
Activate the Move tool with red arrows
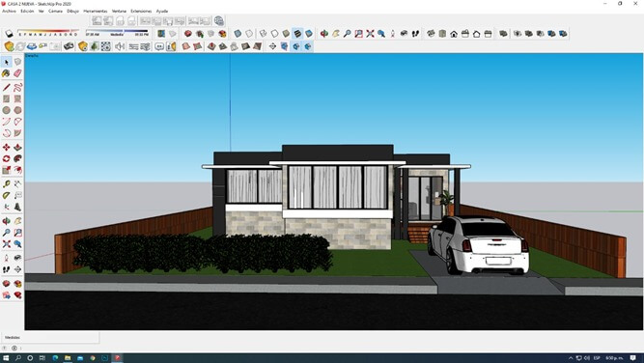click(x=6, y=147)
